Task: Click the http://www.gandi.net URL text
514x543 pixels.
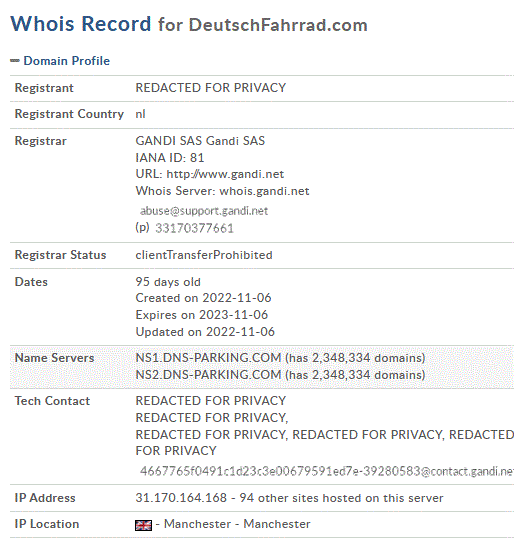Action: click(225, 174)
